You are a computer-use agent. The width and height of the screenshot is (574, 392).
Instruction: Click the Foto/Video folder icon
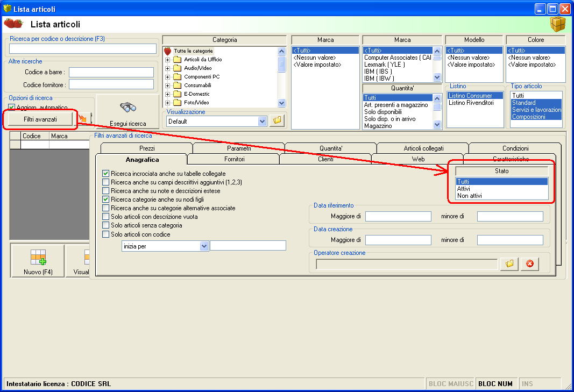pyautogui.click(x=178, y=103)
